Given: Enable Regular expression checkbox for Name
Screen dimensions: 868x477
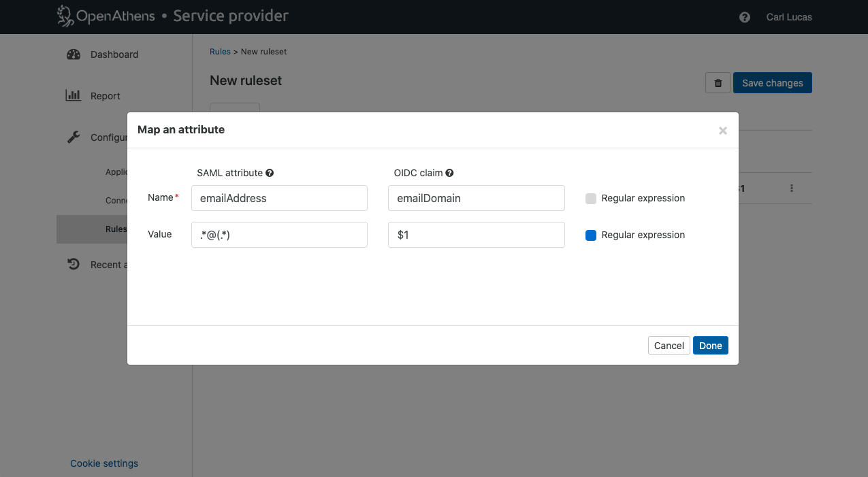Looking at the screenshot, I should pyautogui.click(x=591, y=199).
